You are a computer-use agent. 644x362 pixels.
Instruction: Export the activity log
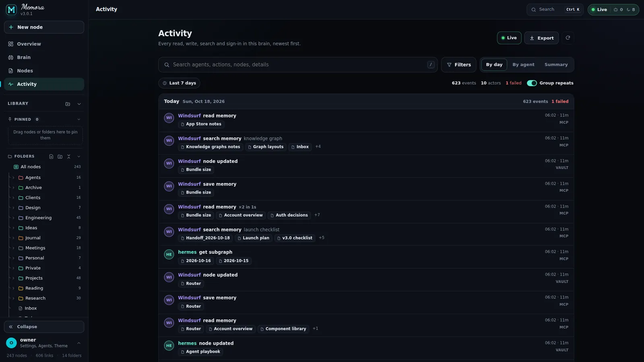[x=541, y=38]
